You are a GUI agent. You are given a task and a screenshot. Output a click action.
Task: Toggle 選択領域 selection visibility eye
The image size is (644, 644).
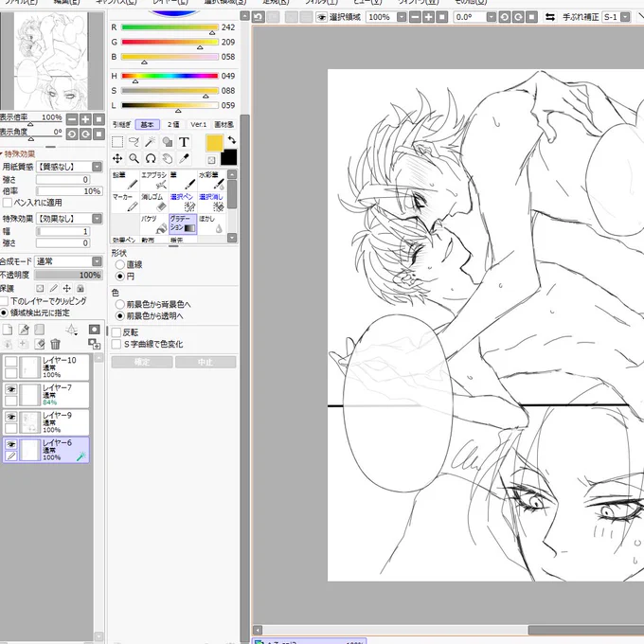(322, 17)
